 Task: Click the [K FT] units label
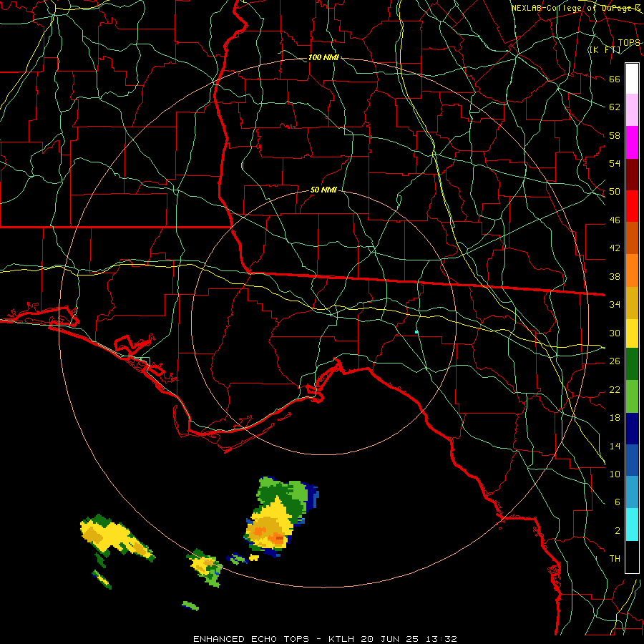tap(605, 49)
